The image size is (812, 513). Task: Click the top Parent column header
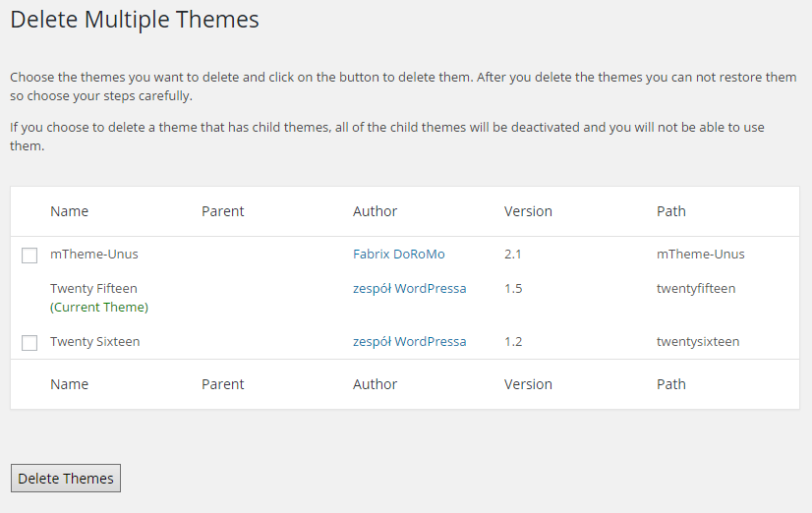pyautogui.click(x=223, y=211)
